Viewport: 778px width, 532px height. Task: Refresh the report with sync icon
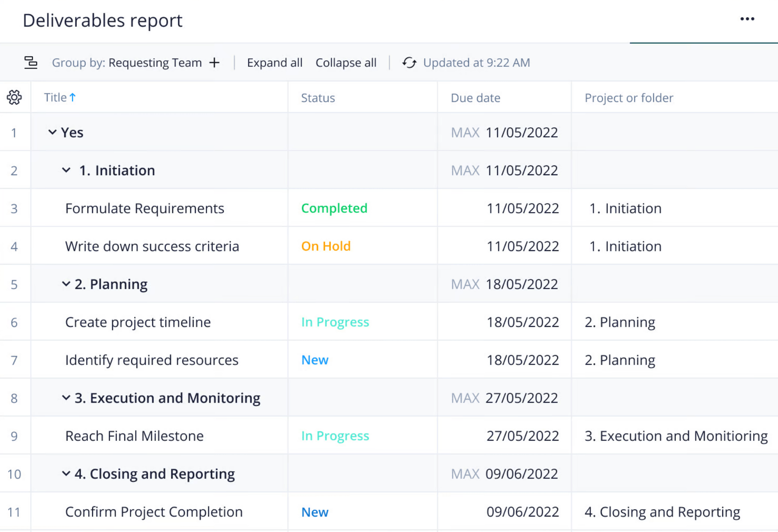[409, 63]
